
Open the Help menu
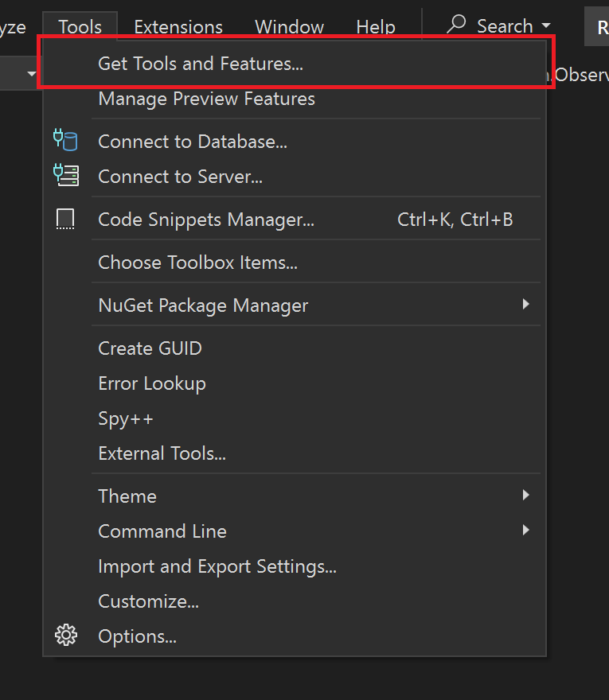click(376, 27)
